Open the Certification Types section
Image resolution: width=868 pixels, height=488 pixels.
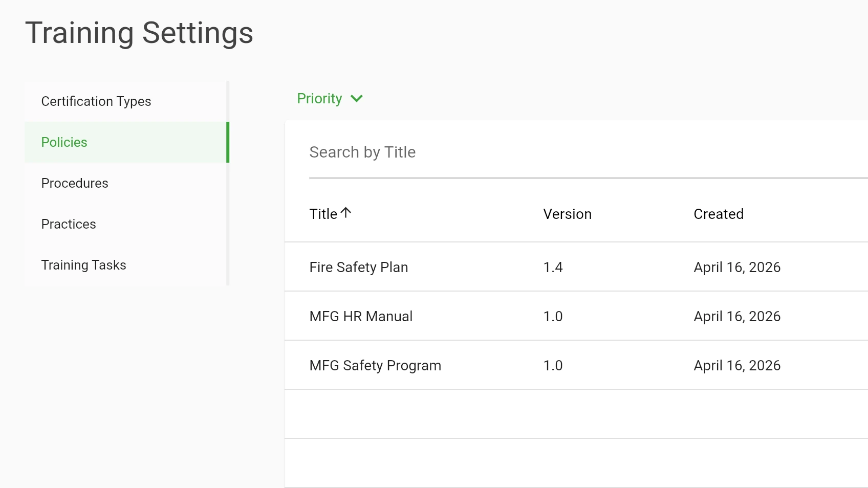point(96,101)
